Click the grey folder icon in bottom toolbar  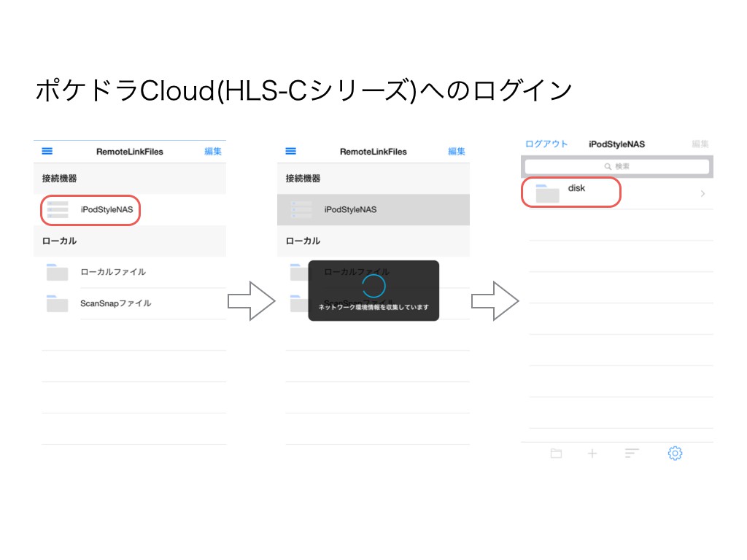556,454
